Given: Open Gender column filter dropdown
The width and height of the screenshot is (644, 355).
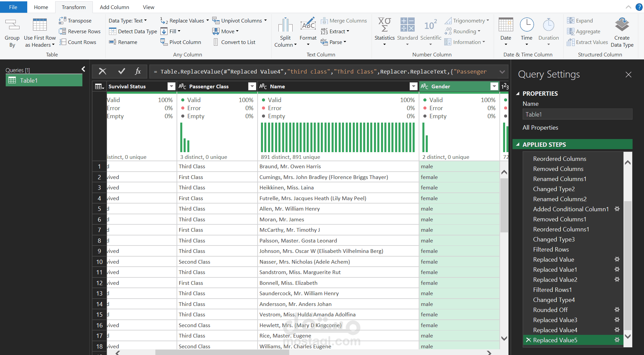Looking at the screenshot, I should coord(494,87).
